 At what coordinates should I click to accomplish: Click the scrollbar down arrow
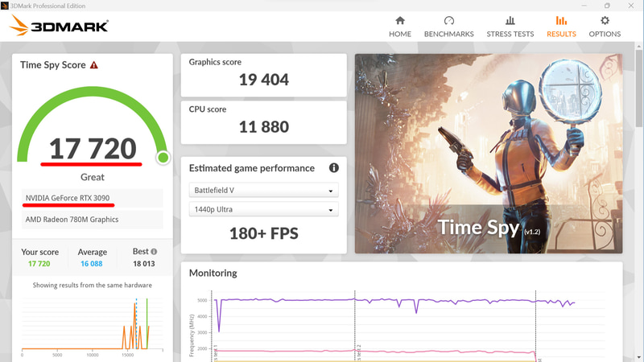click(639, 358)
